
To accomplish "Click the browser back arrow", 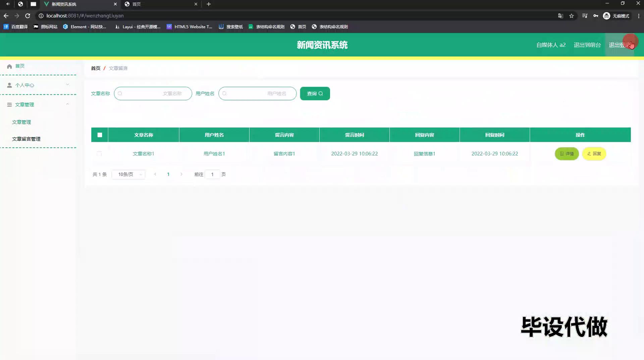I will (x=6, y=16).
